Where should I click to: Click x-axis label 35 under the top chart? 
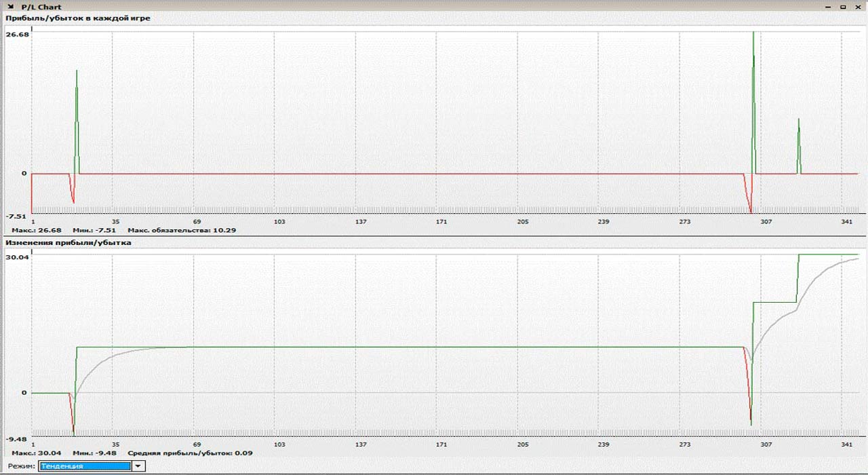pos(115,222)
